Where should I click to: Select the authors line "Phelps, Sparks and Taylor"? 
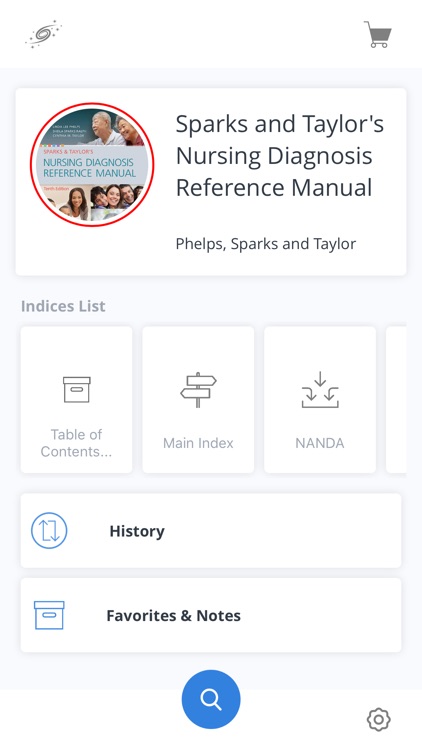pos(266,244)
